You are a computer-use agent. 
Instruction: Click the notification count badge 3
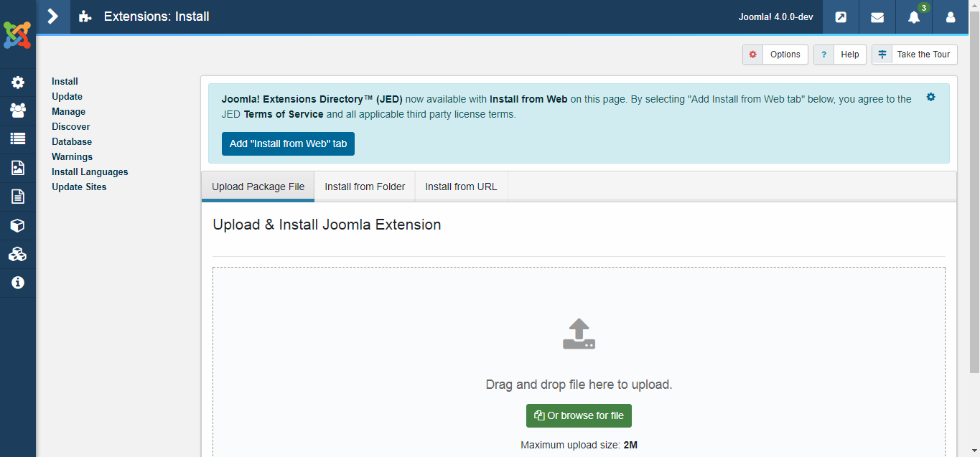[923, 8]
